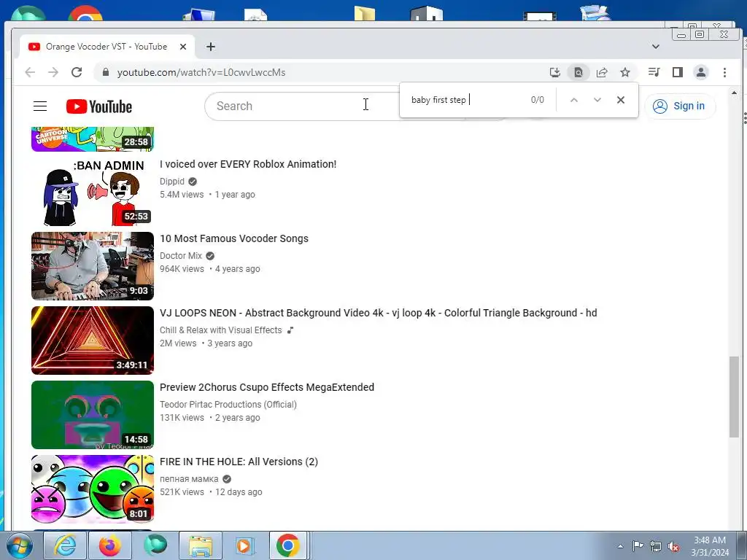Image resolution: width=747 pixels, height=560 pixels.
Task: Jump to next find result arrow
Action: pos(597,100)
